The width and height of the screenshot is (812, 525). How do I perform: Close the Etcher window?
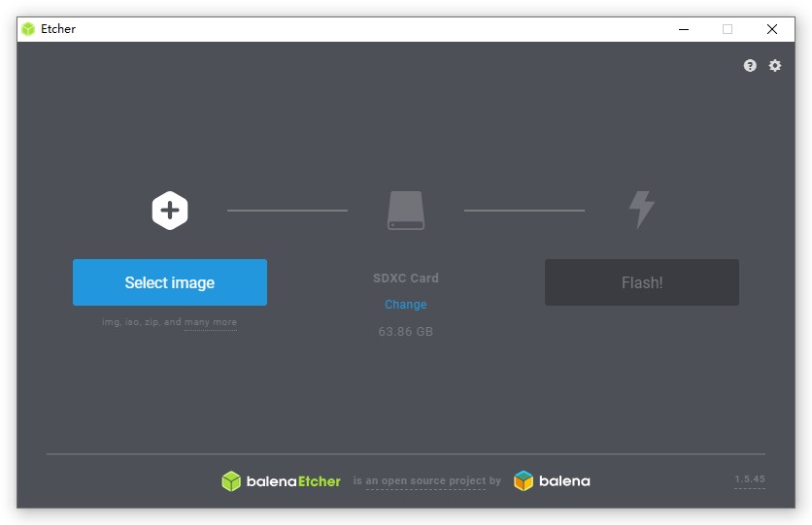772,29
